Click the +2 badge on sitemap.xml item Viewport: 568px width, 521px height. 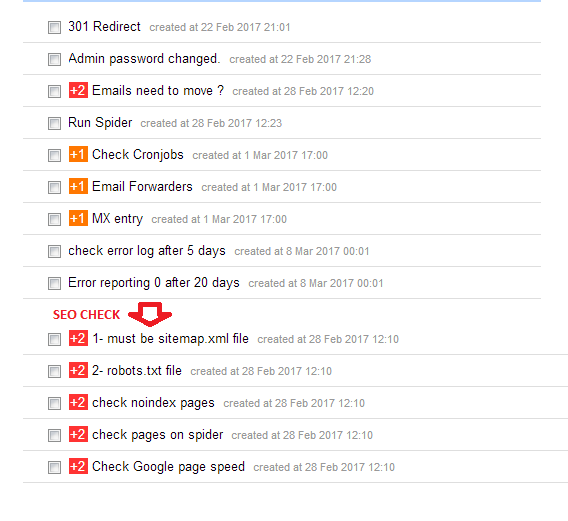click(78, 338)
